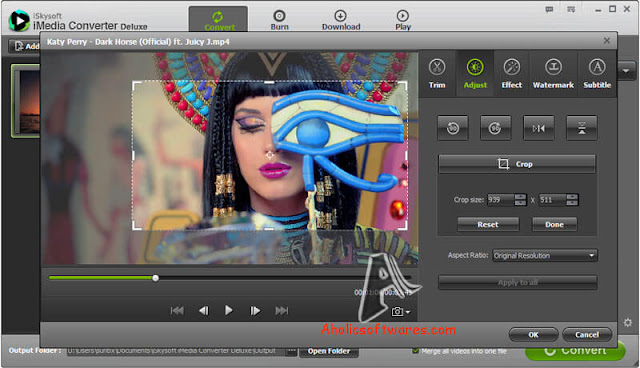The width and height of the screenshot is (640, 368).
Task: Take a snapshot with the camera icon
Action: (x=397, y=312)
